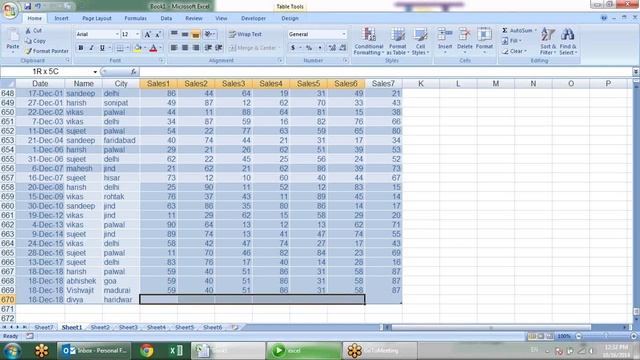This screenshot has height=360, width=640.
Task: Increase font size with Grow Font
Action: tap(148, 34)
